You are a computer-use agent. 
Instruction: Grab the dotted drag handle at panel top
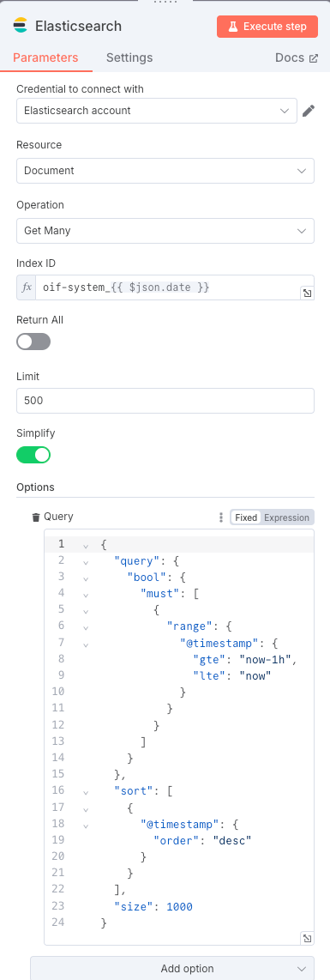165,3
